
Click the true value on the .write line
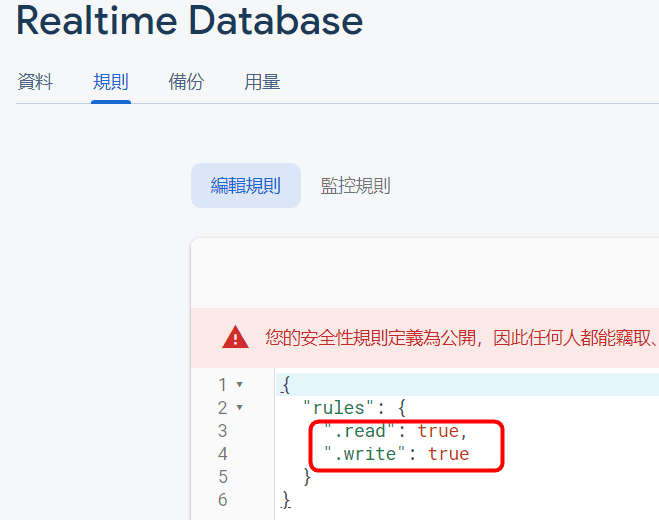click(448, 454)
